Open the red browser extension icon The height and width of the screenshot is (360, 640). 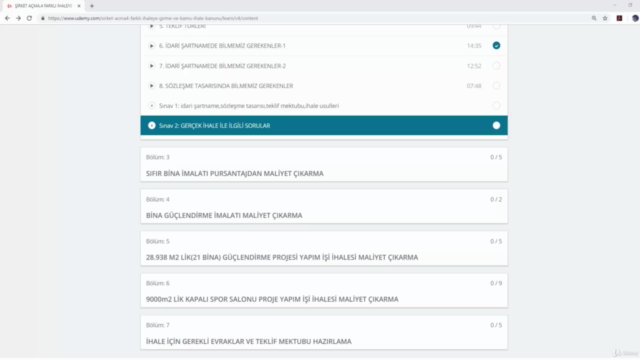(619, 18)
